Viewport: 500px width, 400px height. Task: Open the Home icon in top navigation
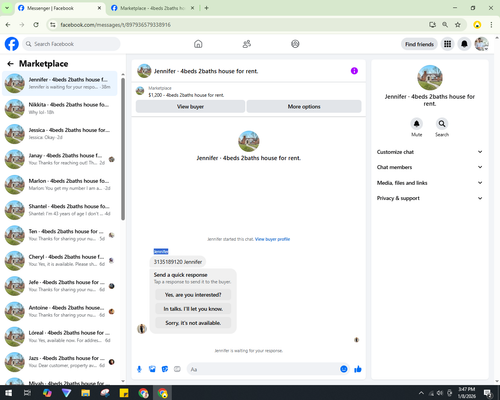(198, 44)
